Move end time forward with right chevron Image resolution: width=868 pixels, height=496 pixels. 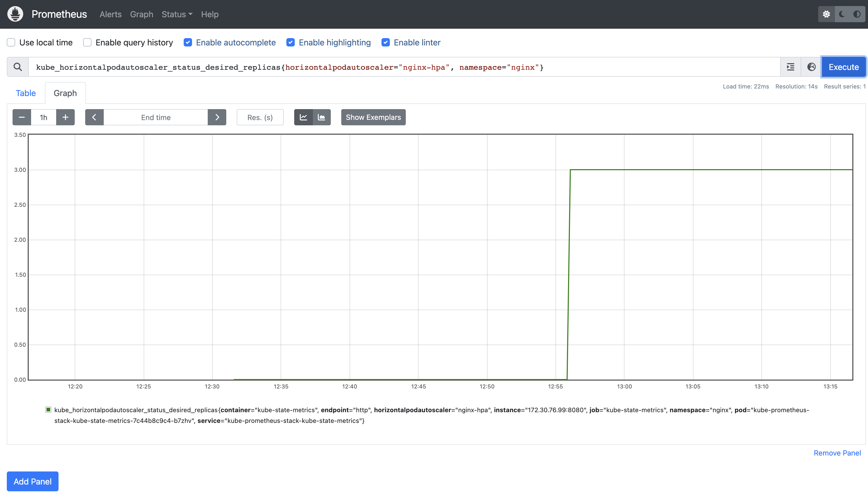pyautogui.click(x=217, y=117)
